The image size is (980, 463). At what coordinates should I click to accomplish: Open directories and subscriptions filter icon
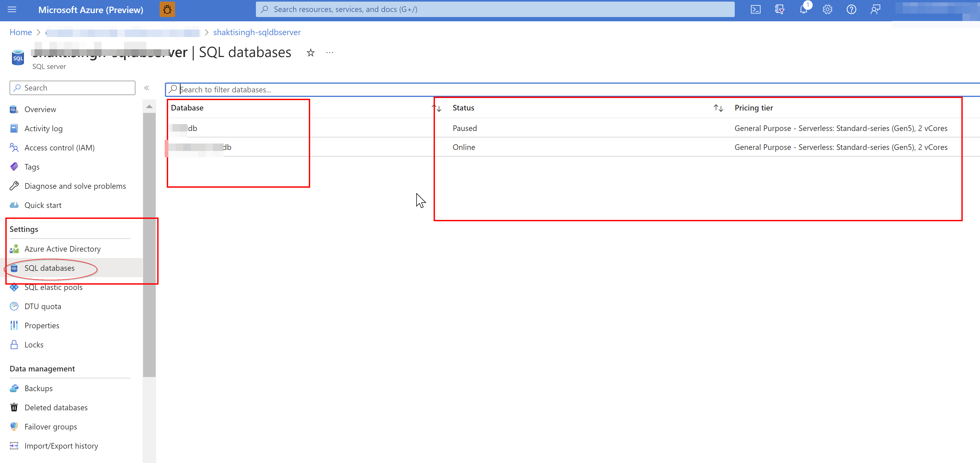point(779,10)
